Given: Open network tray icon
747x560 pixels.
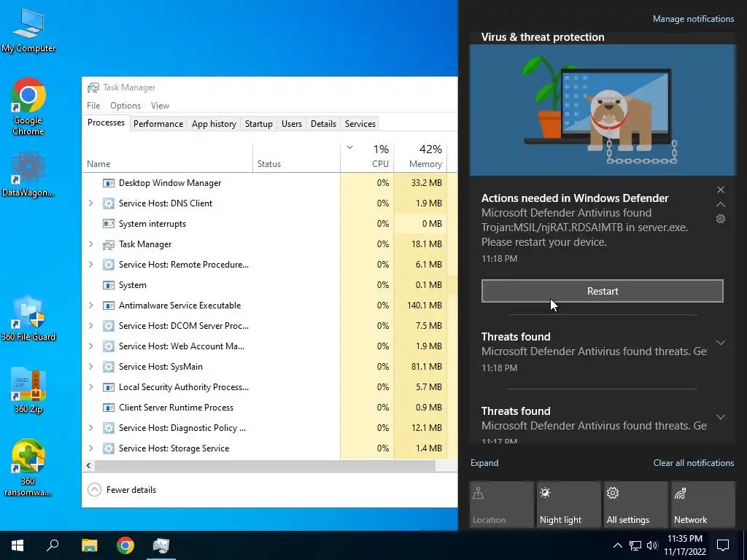Looking at the screenshot, I should coord(635,545).
